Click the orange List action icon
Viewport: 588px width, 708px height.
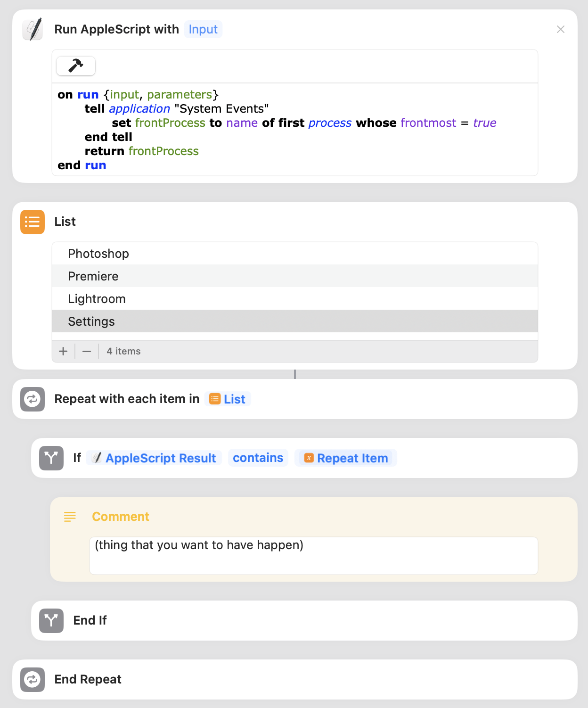pyautogui.click(x=33, y=222)
